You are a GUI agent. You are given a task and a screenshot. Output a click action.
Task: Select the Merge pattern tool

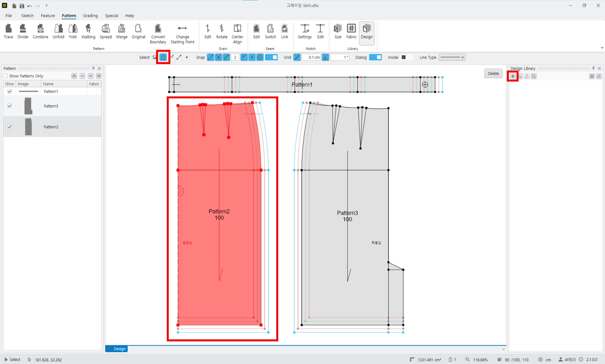pos(122,31)
